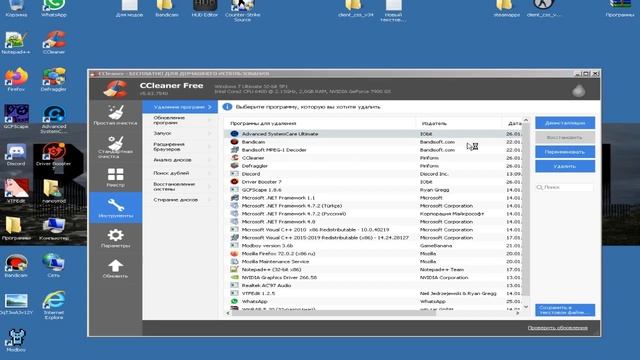Image resolution: width=640 pixels, height=360 pixels.
Task: Open the Computer (Компьютер) desktop icon
Action: click(x=53, y=229)
